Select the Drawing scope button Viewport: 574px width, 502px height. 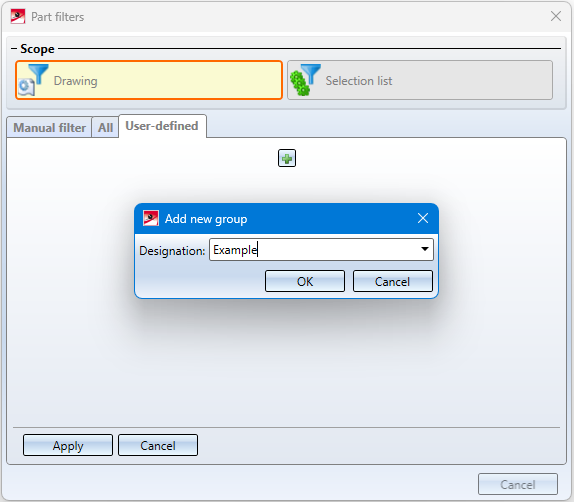click(x=149, y=80)
